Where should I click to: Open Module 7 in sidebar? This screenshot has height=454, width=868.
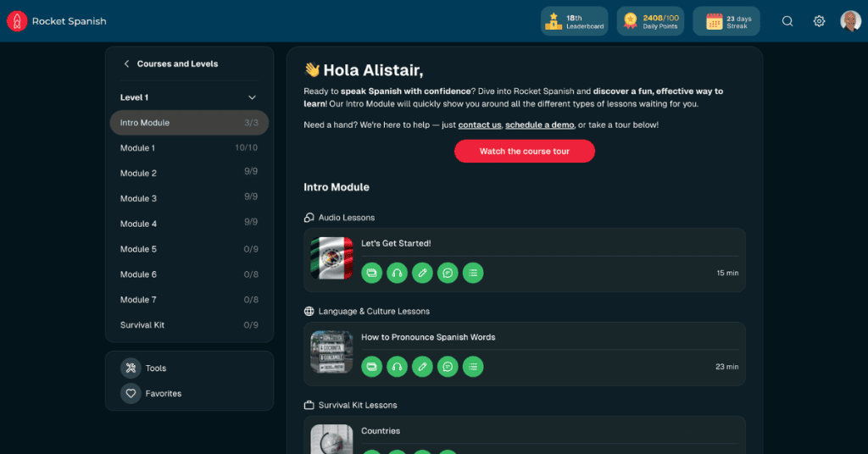189,300
